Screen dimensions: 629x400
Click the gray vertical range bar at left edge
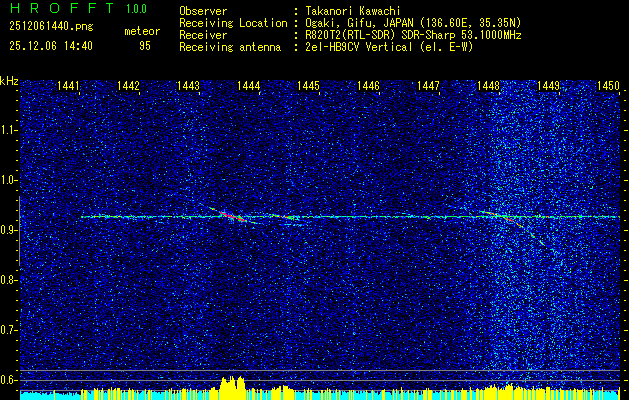tap(19, 231)
